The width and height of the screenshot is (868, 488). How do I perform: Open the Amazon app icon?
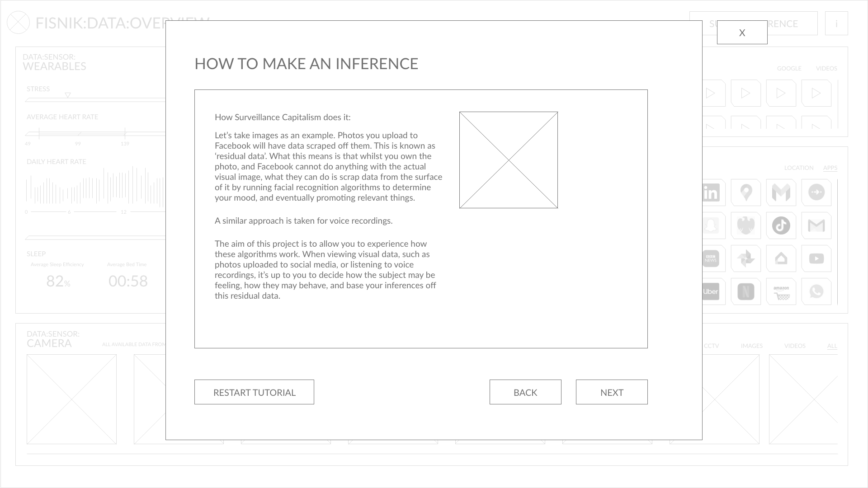[781, 291]
